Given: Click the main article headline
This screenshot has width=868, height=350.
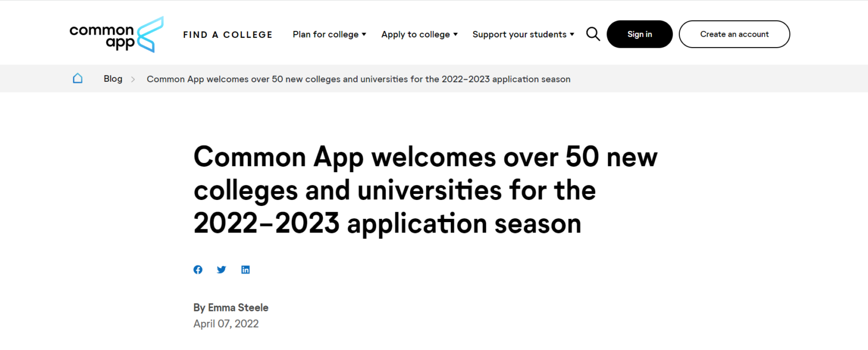Looking at the screenshot, I should click(425, 190).
